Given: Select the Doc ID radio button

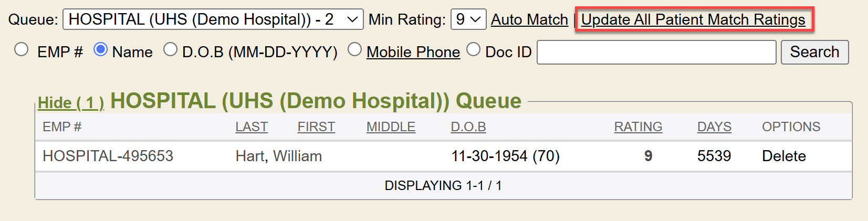Looking at the screenshot, I should tap(474, 50).
